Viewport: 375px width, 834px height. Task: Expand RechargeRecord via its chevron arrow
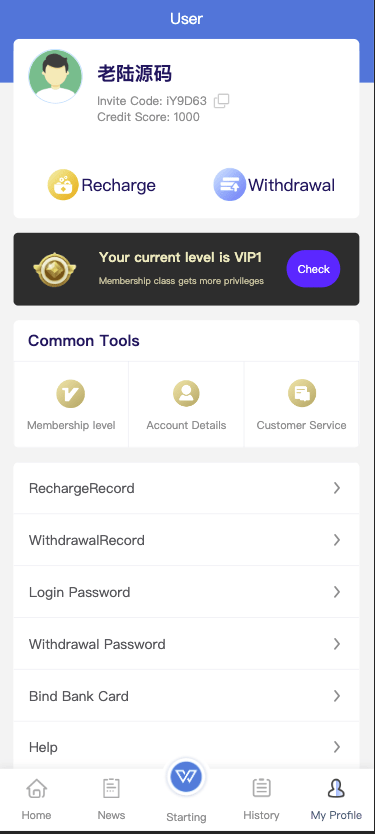[x=337, y=488]
